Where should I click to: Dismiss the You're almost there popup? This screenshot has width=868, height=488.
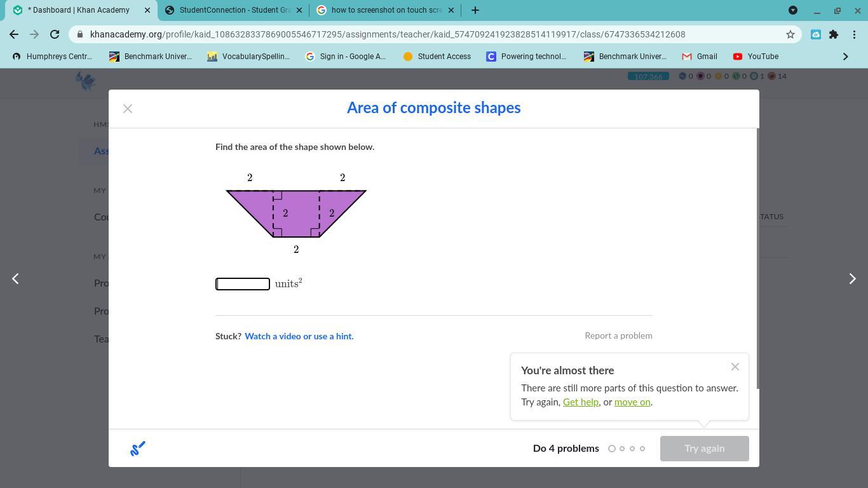tap(735, 367)
